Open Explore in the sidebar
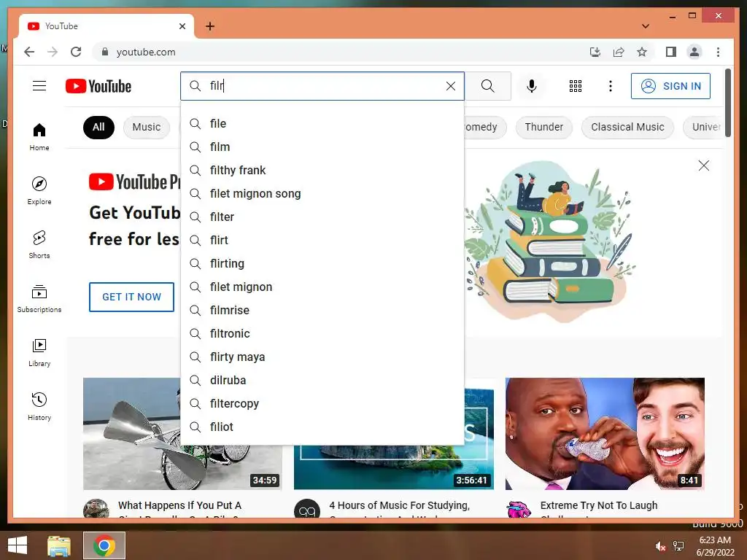747x560 pixels. click(39, 190)
